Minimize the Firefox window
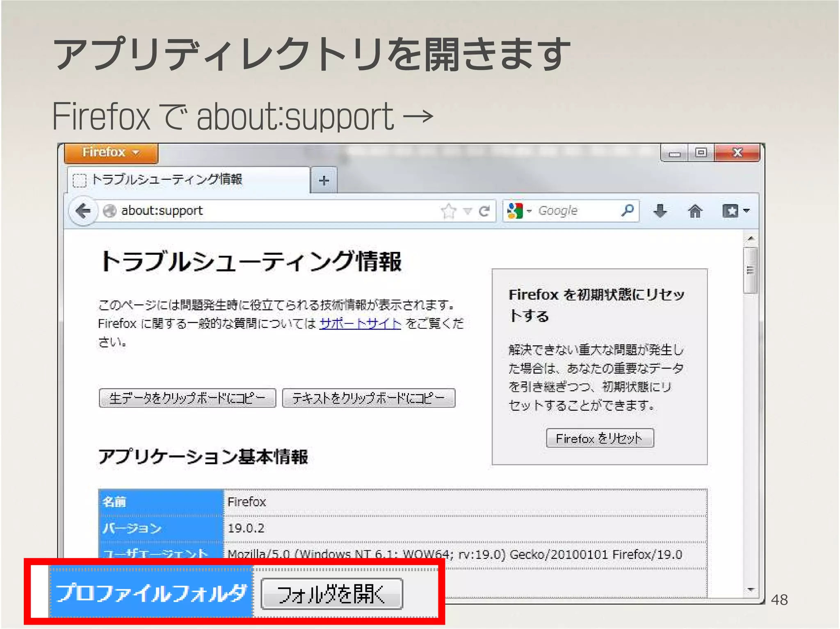 674,153
